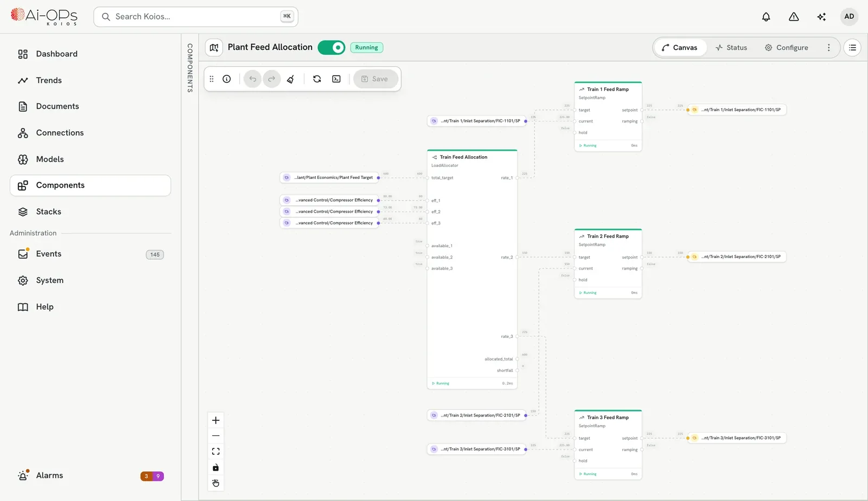Click the list panel icon at top right
This screenshot has width=868, height=501.
tap(852, 48)
